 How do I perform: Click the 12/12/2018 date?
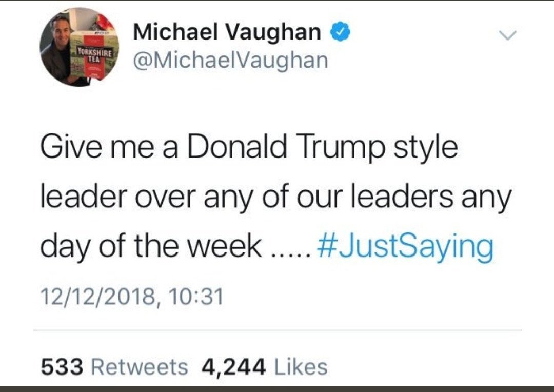click(98, 297)
